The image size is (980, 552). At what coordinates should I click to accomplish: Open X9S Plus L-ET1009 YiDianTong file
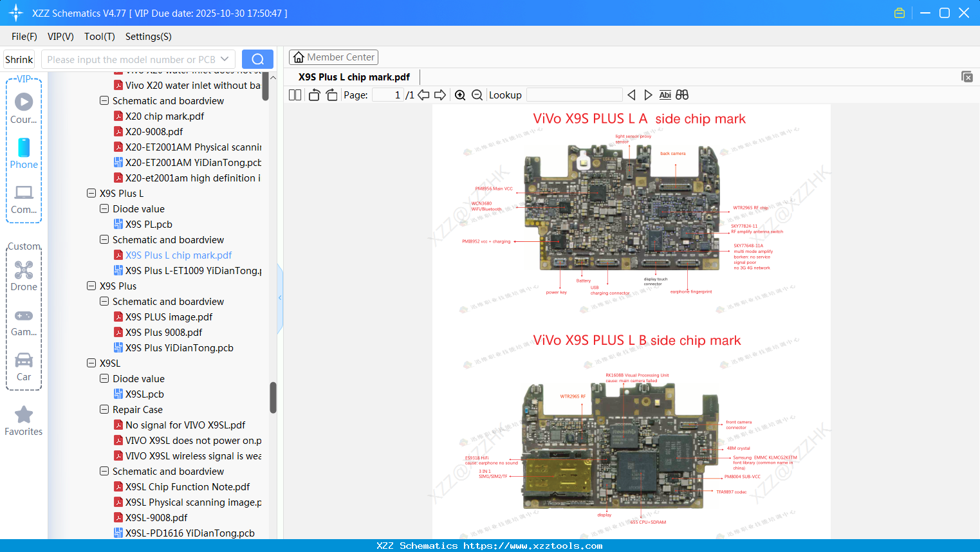coord(193,271)
